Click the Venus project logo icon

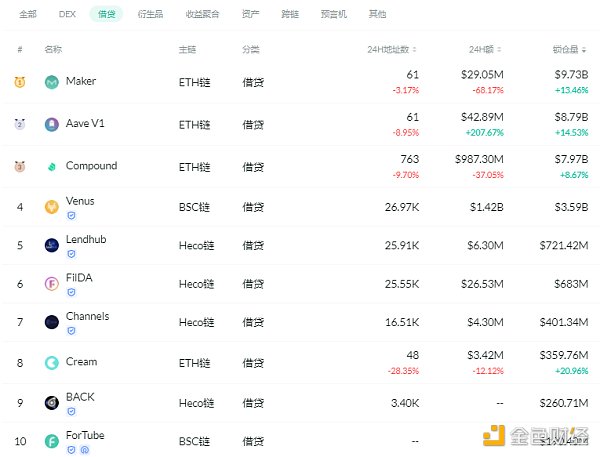[52, 207]
